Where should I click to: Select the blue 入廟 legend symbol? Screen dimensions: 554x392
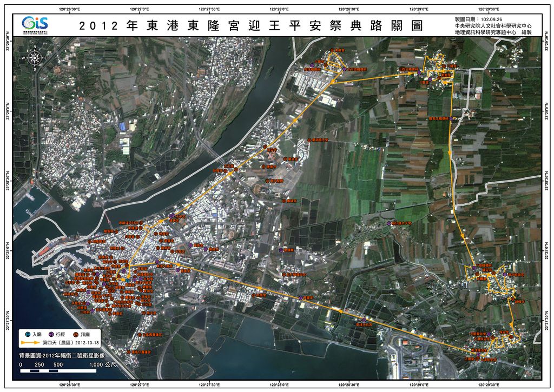tap(27, 334)
